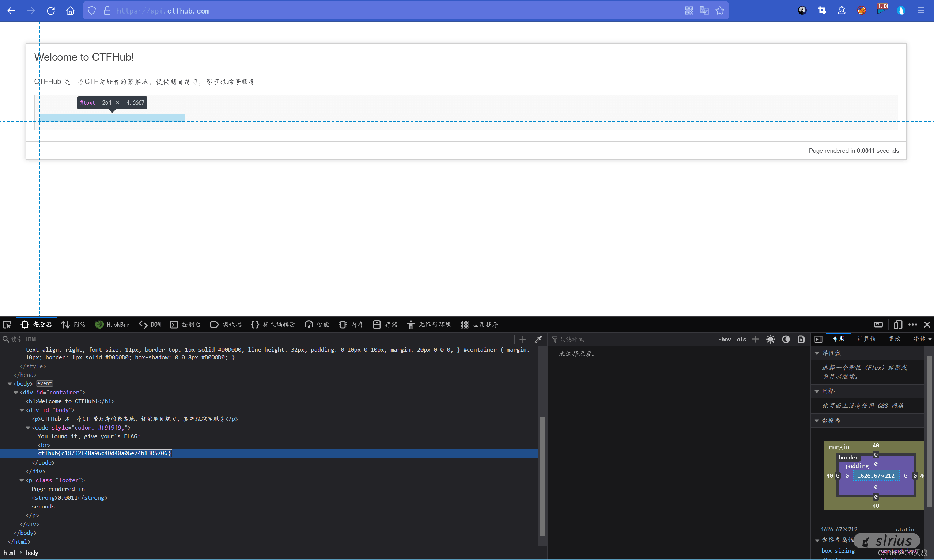Toggle :hov pseudo-class panel
The width and height of the screenshot is (934, 560).
[725, 339]
